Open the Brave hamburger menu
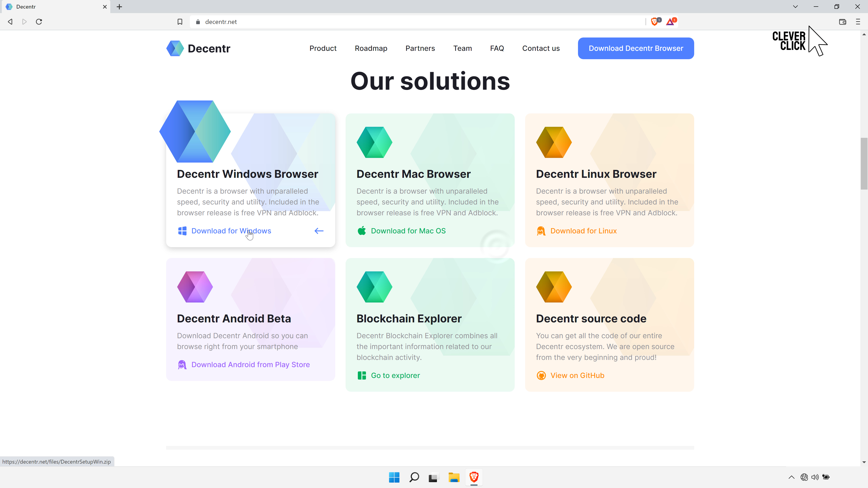868x488 pixels. (x=858, y=21)
